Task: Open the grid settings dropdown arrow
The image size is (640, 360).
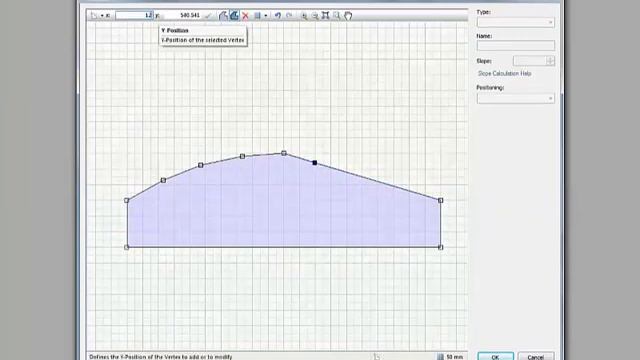Action: [266, 16]
